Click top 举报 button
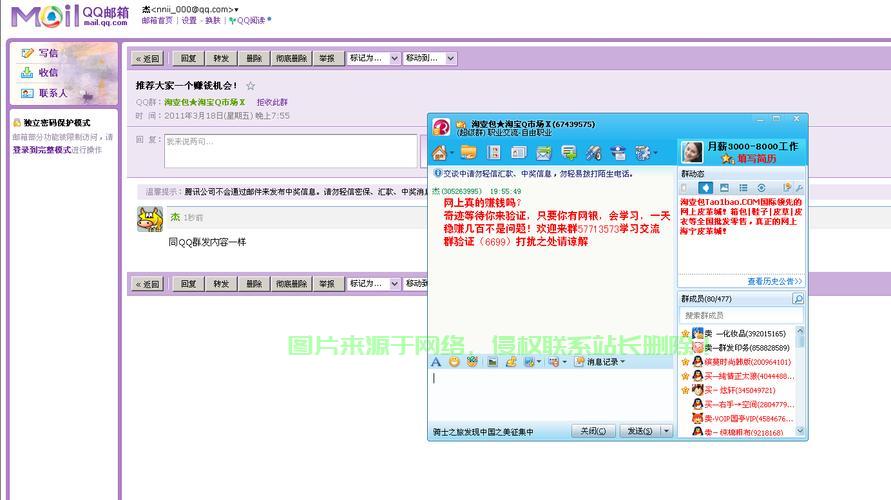 (x=327, y=59)
